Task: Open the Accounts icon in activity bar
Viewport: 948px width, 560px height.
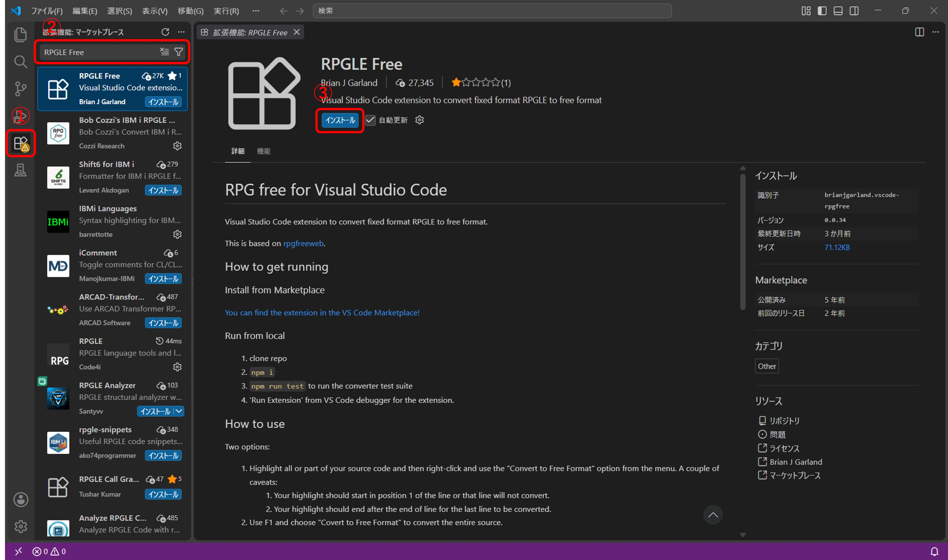Action: tap(20, 500)
